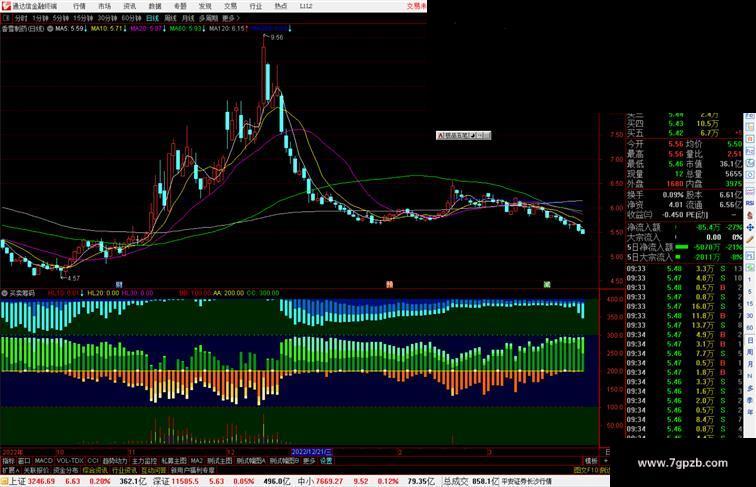Select the CCI indicator tab
This screenshot has height=487, width=756.
coord(93,461)
